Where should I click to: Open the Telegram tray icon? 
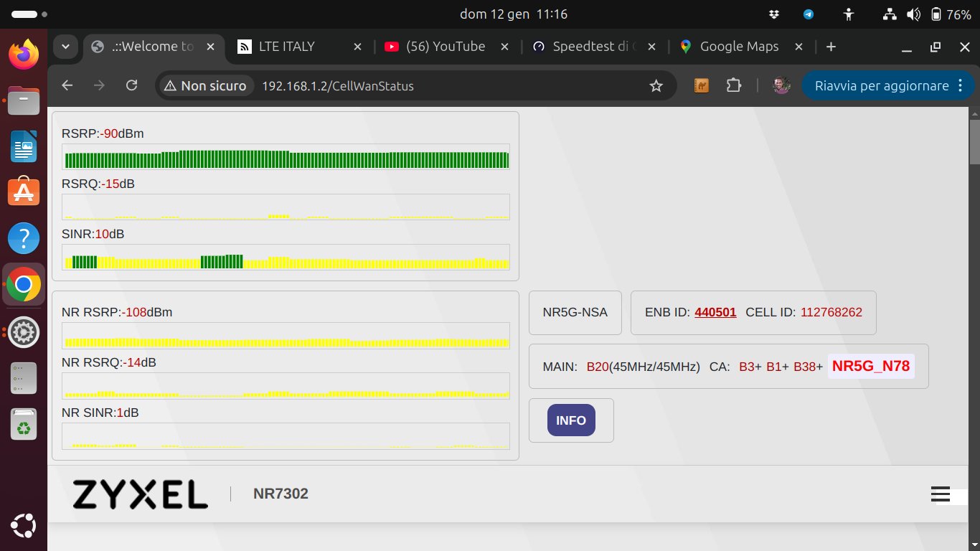click(x=809, y=14)
